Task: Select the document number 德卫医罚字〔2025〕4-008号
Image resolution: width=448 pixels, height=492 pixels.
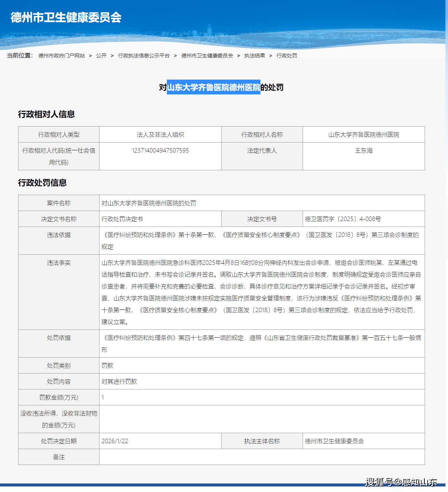Action: [343, 219]
